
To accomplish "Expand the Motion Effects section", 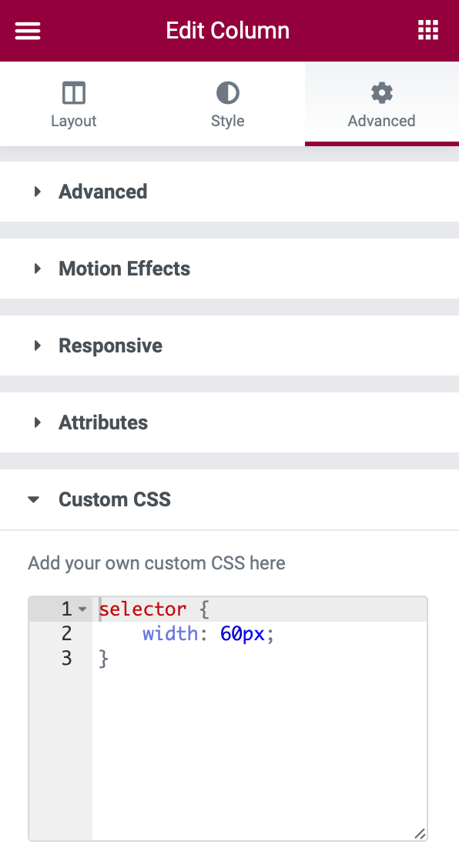I will coord(229,269).
